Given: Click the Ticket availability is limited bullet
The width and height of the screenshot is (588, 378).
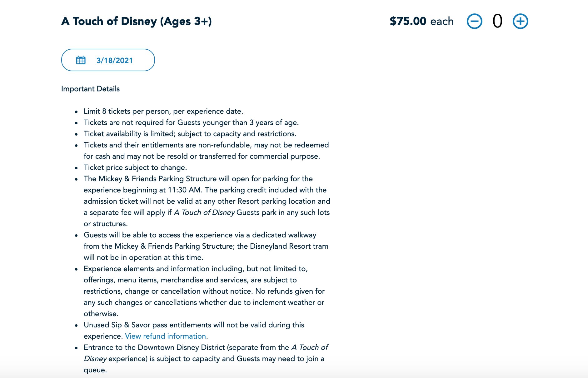Looking at the screenshot, I should click(190, 134).
